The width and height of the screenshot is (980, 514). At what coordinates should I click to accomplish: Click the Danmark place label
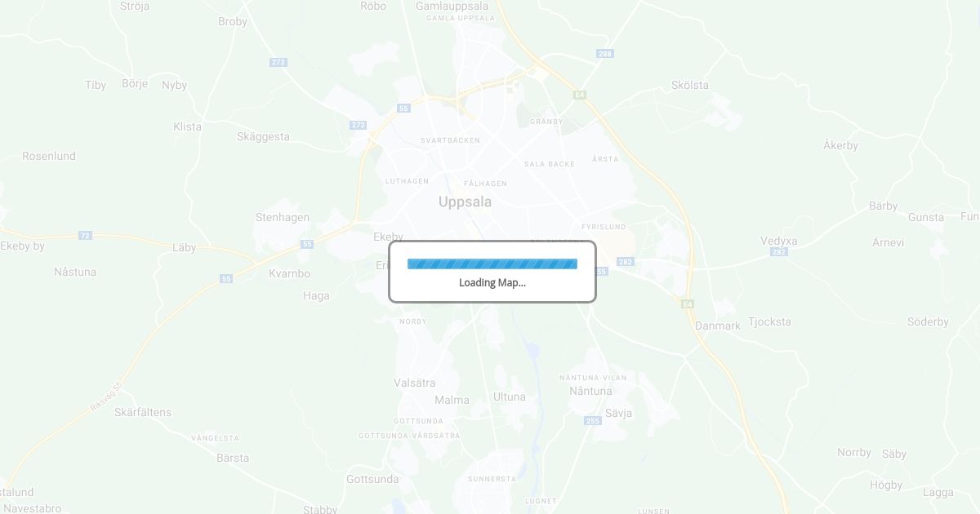coord(718,326)
